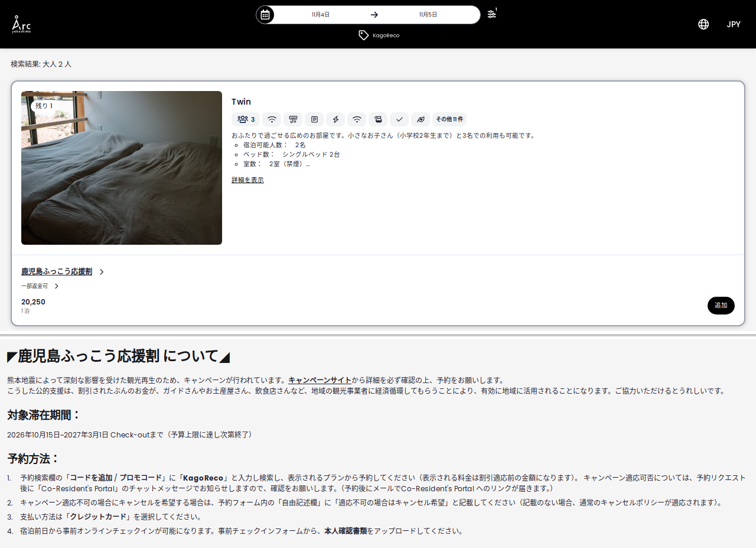Click the air conditioner amenity icon
The height and width of the screenshot is (548, 756).
[x=293, y=119]
